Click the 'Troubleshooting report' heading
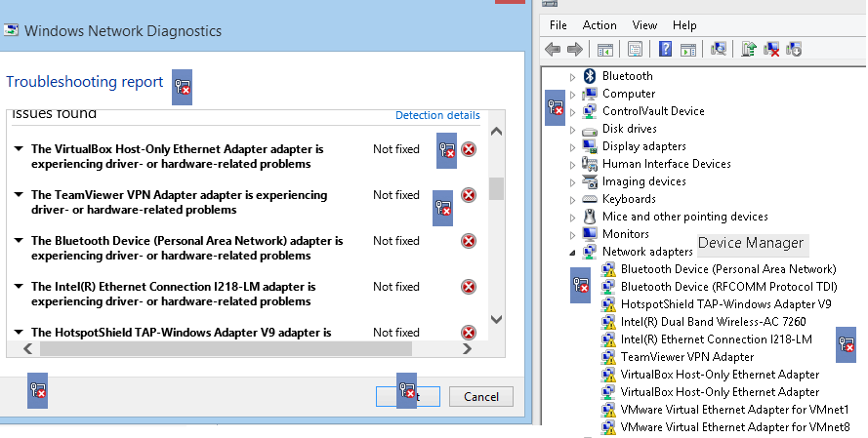 85,82
